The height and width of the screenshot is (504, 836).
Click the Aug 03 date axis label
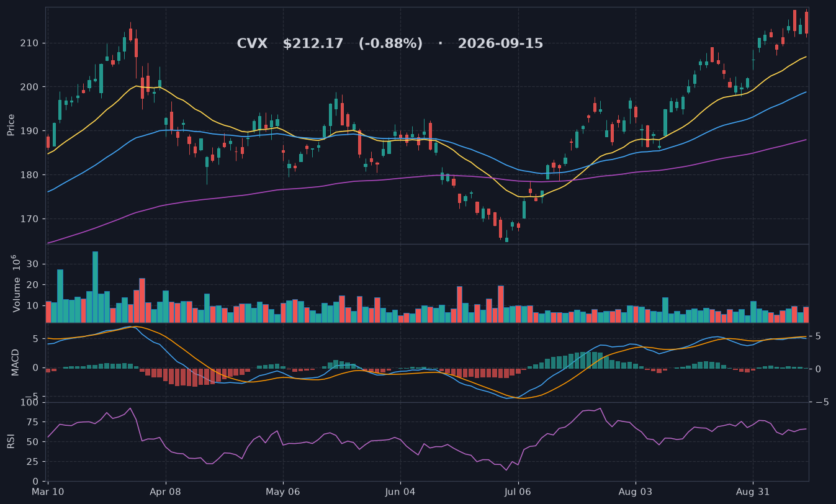(x=636, y=492)
